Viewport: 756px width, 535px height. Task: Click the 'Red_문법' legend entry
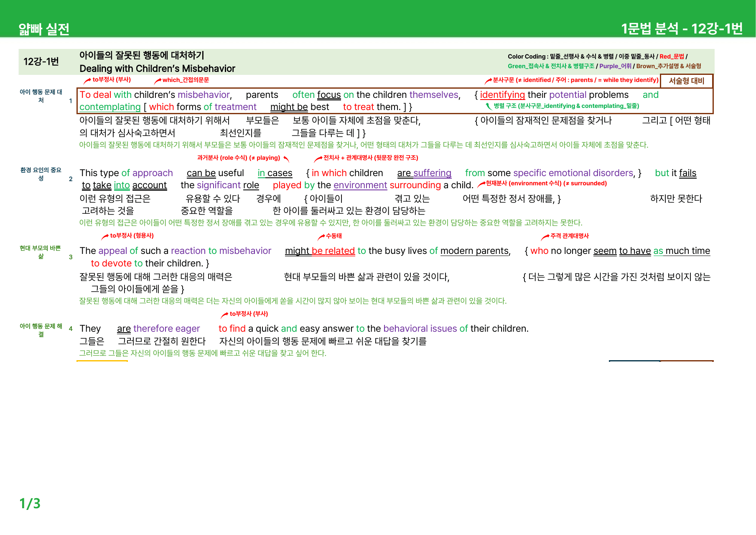672,56
